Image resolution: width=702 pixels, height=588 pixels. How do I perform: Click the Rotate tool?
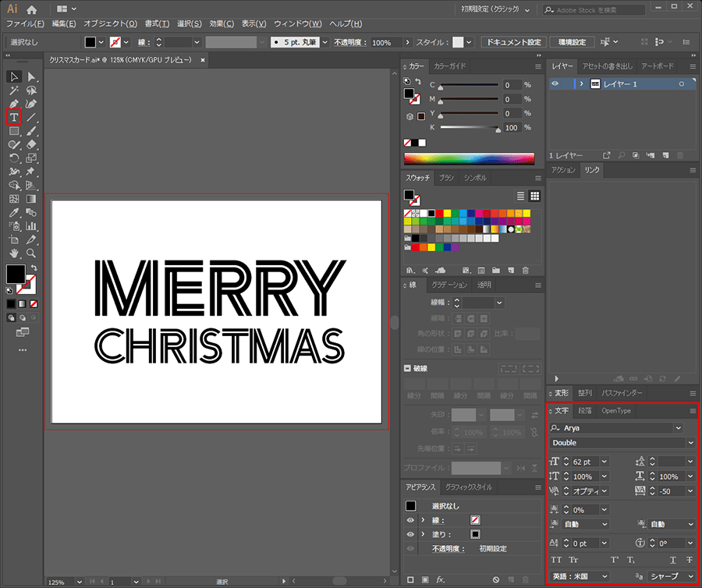(x=13, y=158)
